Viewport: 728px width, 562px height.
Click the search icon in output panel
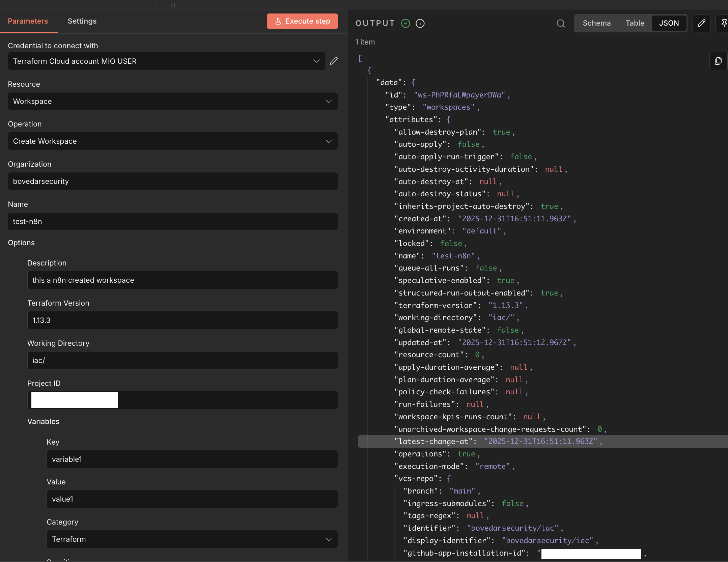coord(561,23)
